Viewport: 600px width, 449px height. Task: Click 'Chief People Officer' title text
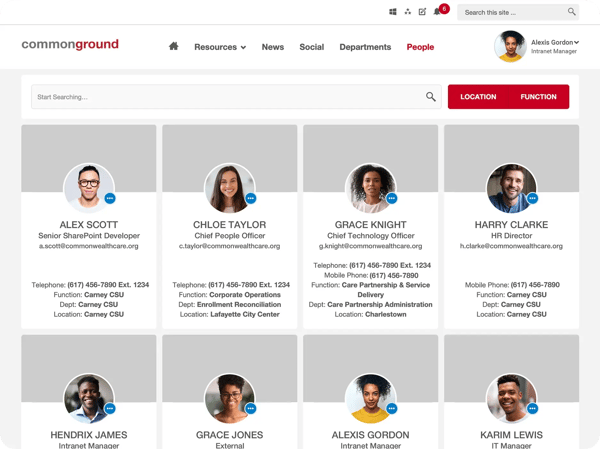tap(230, 236)
